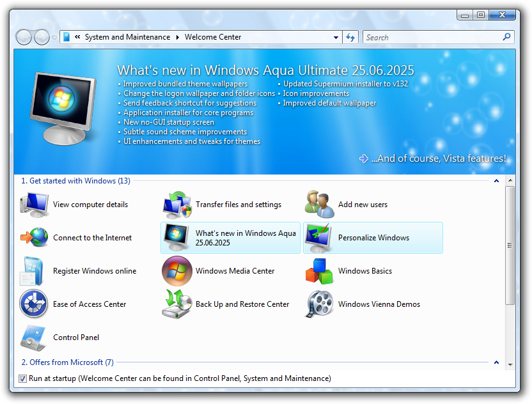Go to System and Maintenance breadcrumb
The width and height of the screenshot is (532, 404).
coord(127,37)
